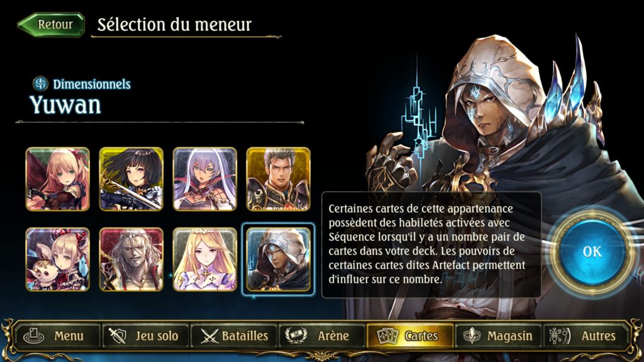This screenshot has height=362, width=644.
Task: Confirm selection with the blue OK button
Action: click(x=592, y=251)
